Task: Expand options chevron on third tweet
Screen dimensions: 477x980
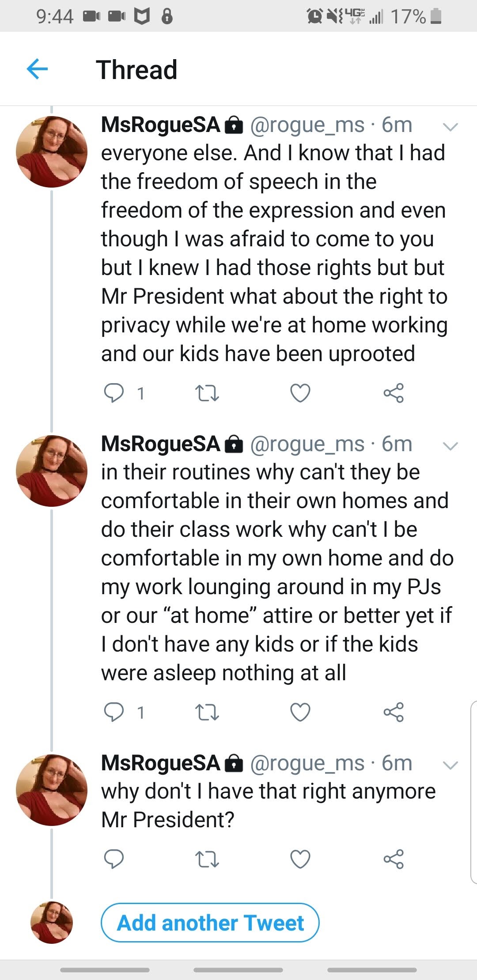Action: [450, 765]
